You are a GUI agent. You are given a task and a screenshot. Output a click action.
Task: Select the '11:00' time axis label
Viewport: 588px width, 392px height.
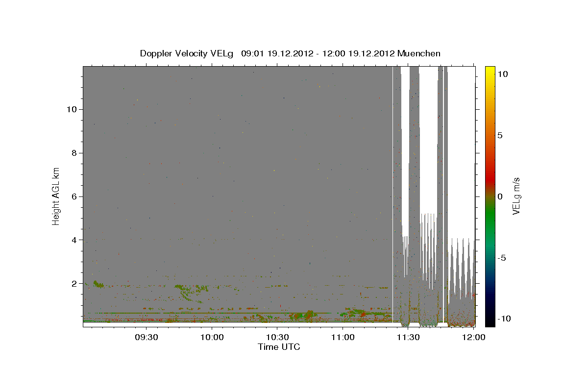coord(343,338)
